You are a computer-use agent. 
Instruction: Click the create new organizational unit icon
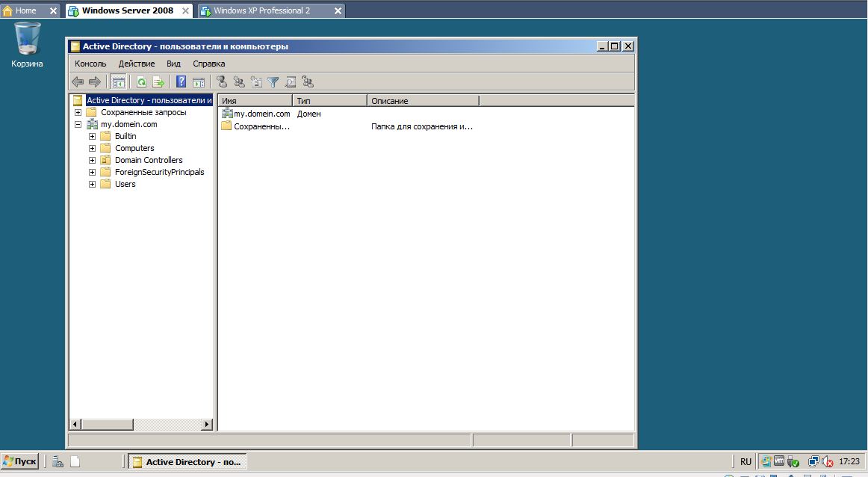click(256, 82)
